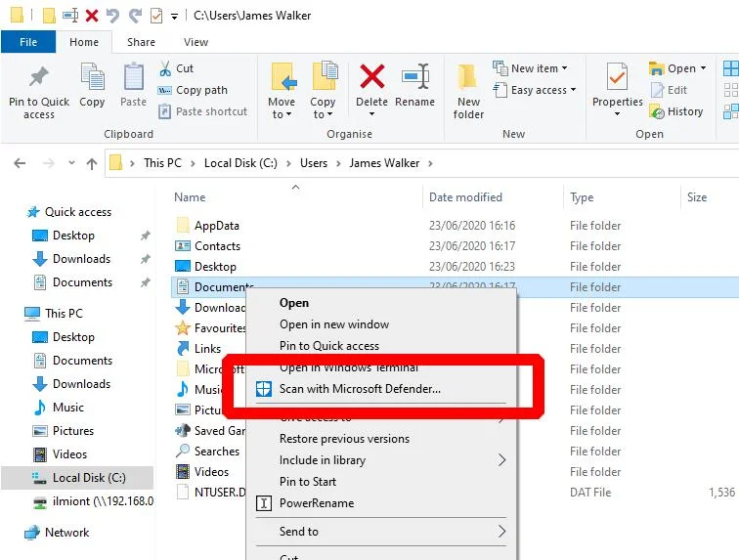Open the recent locations dropdown chevron
This screenshot has height=560, width=739.
71,163
